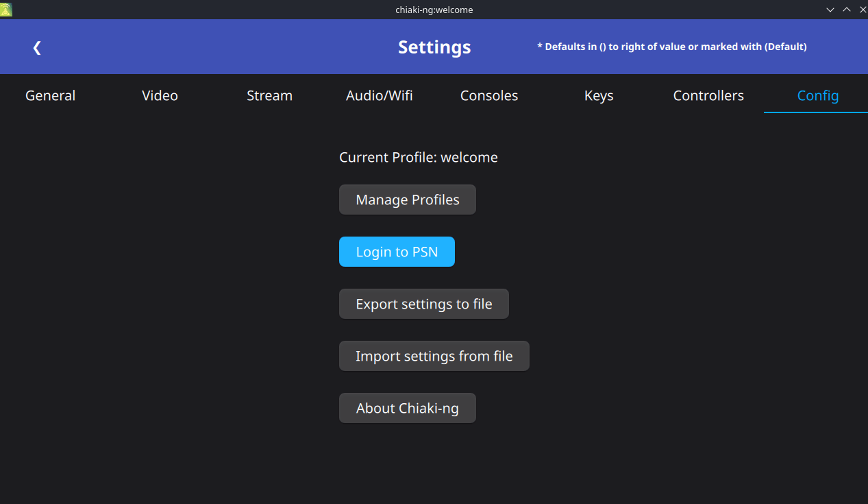Click the Current Profile: welcome label
This screenshot has width=868, height=504.
[x=419, y=157]
